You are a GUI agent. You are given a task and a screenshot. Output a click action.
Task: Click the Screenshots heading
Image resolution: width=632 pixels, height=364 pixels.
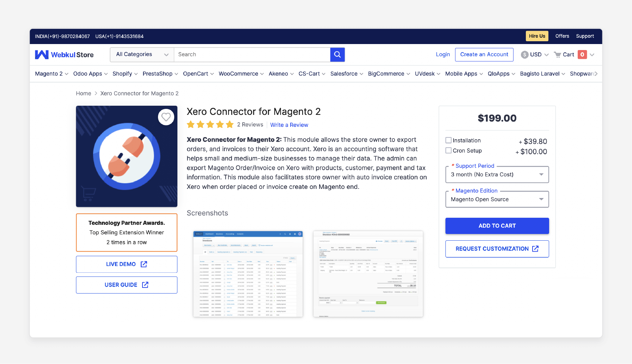(x=207, y=213)
